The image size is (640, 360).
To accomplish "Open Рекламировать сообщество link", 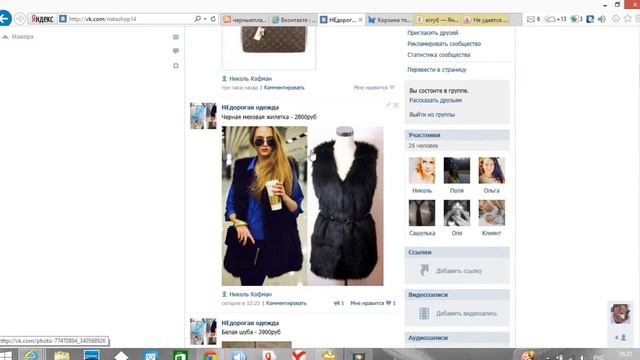I will point(444,44).
